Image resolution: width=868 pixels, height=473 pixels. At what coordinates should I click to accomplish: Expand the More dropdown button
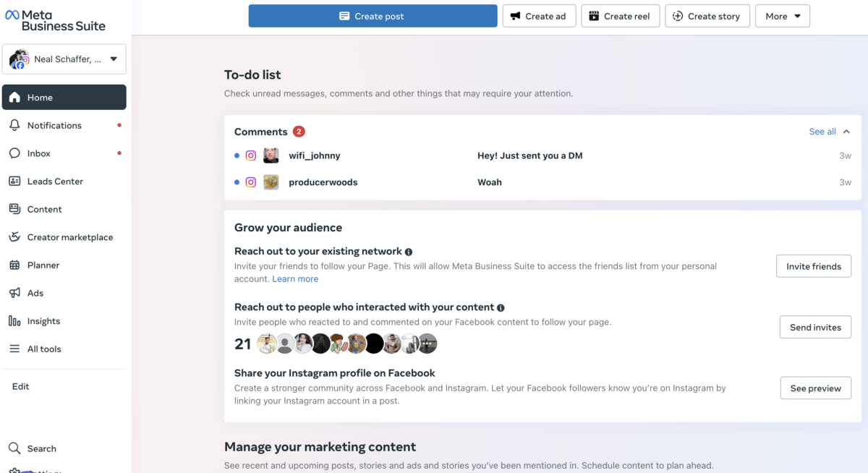(782, 16)
